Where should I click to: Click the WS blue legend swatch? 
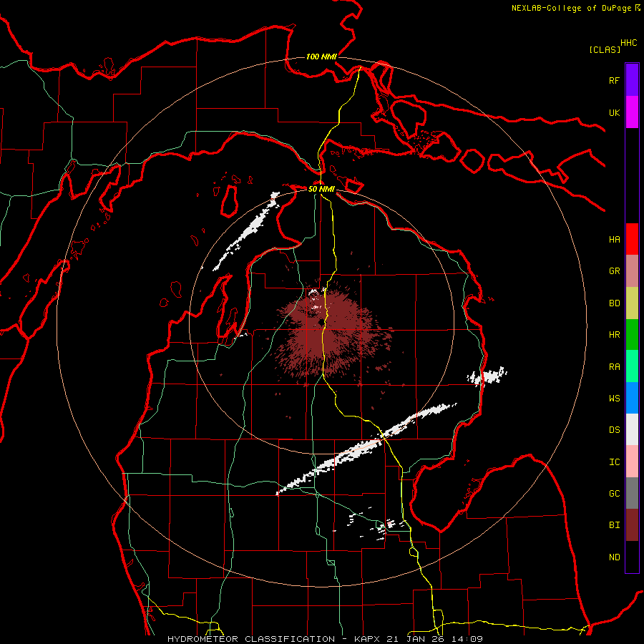(x=632, y=398)
